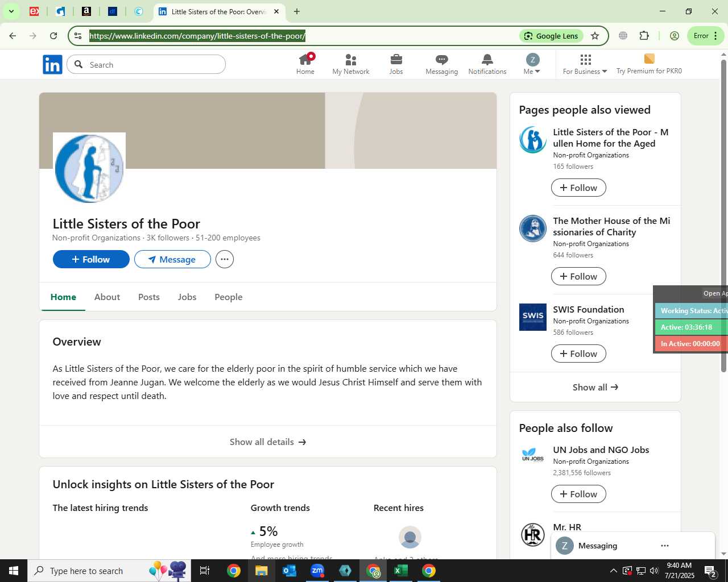Open the Windows notification center
Image resolution: width=728 pixels, height=582 pixels.
[x=710, y=571]
